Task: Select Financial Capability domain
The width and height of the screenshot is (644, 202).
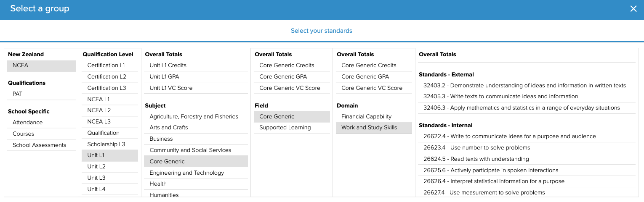Action: [x=366, y=117]
